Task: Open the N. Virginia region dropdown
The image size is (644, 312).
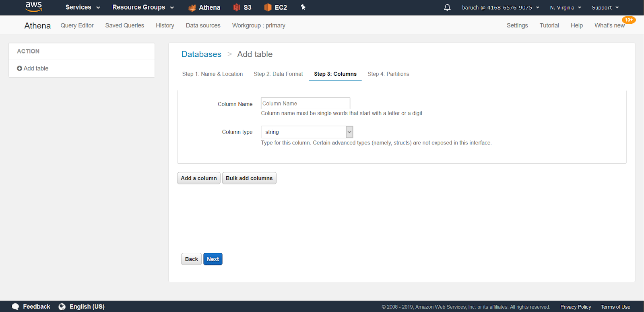Action: point(566,7)
